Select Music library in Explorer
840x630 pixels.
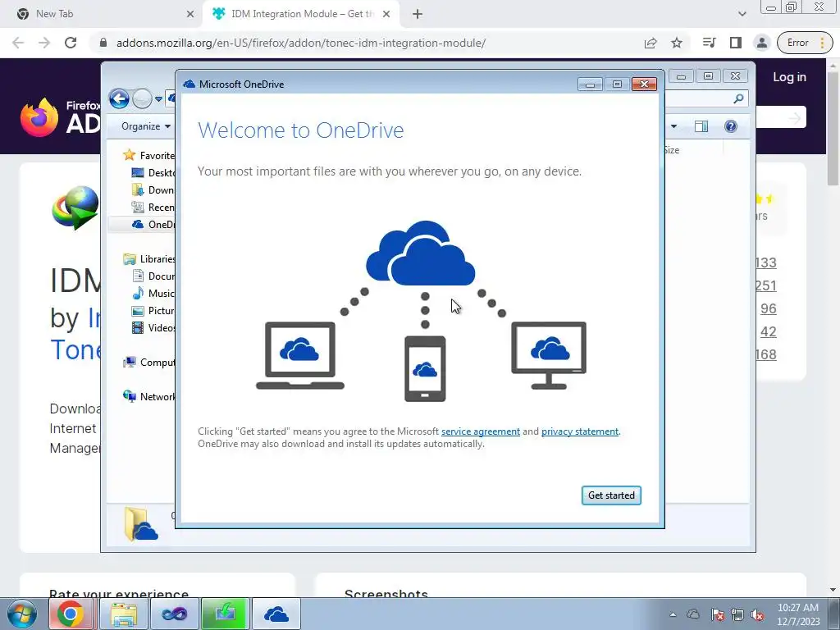tap(153, 293)
